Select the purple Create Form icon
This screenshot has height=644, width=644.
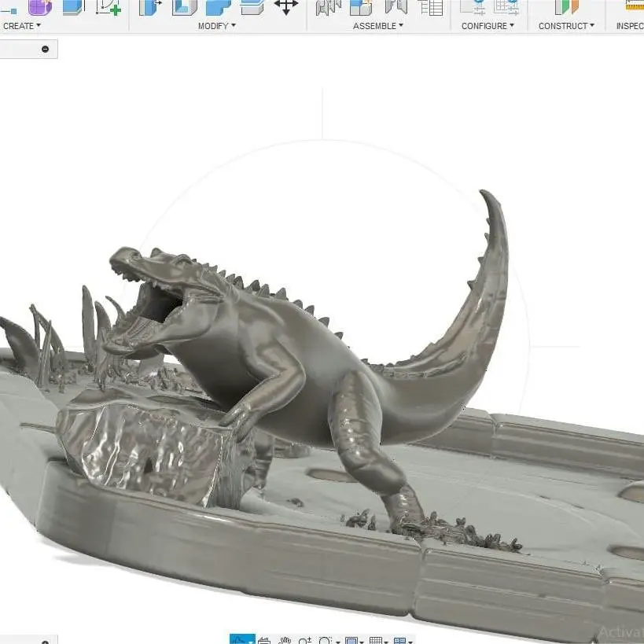[40, 7]
